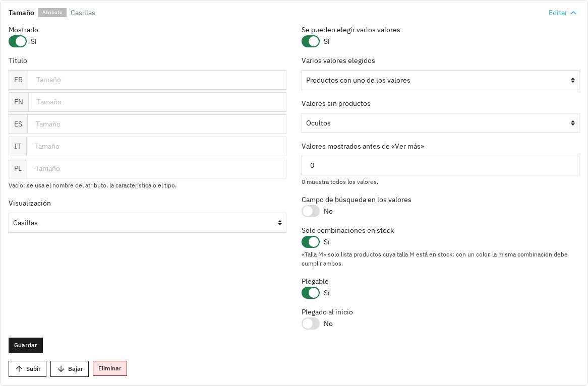Toggle the Mostrado switch
Viewport: 588px width, 386px height.
(x=18, y=42)
